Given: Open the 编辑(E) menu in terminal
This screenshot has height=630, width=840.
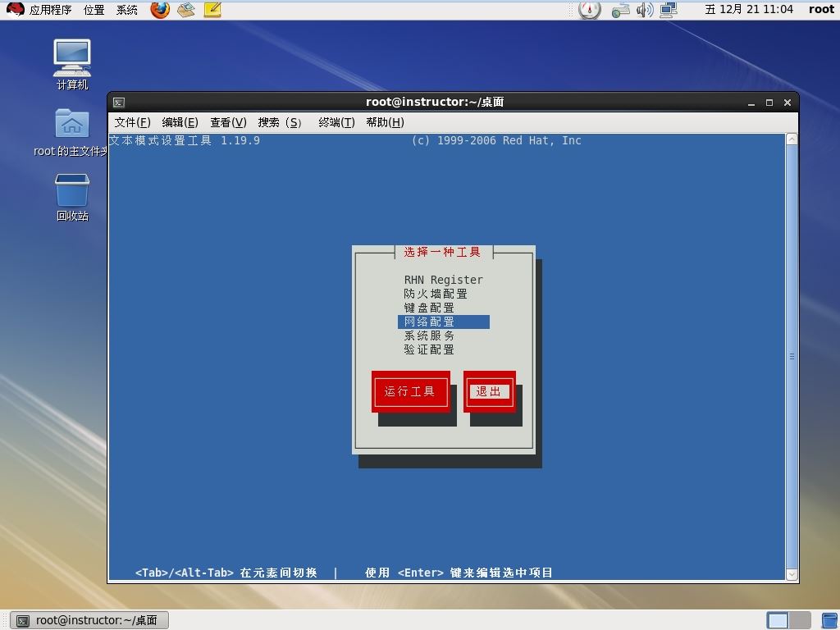Looking at the screenshot, I should pos(180,123).
